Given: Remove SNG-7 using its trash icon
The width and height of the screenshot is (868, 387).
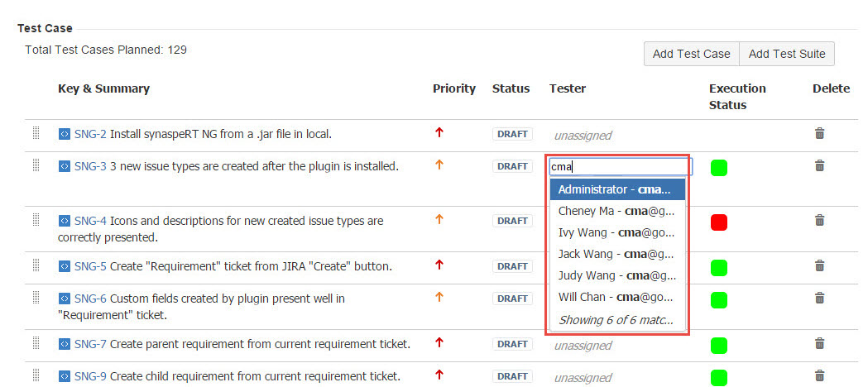Looking at the screenshot, I should [x=819, y=343].
